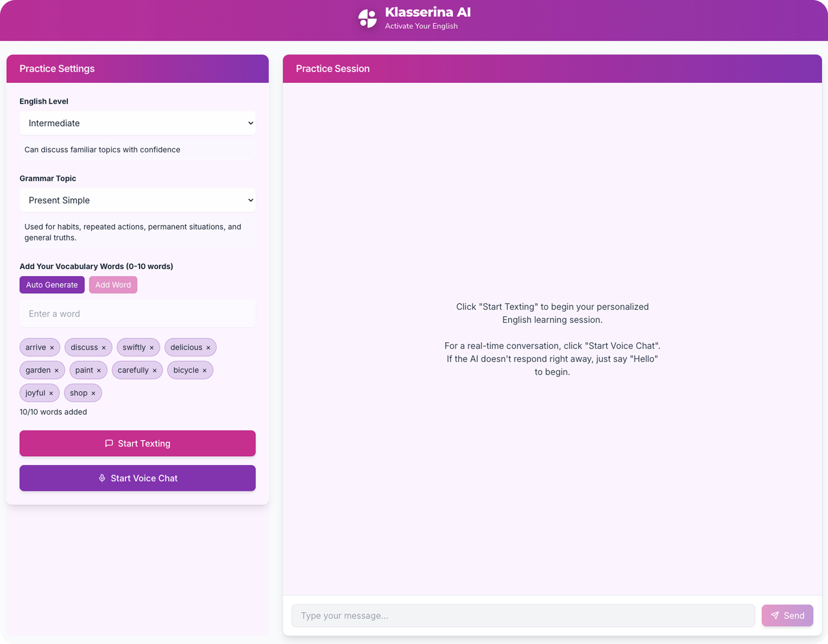Click the Klasserina AI logo icon
The image size is (828, 644).
pos(367,18)
